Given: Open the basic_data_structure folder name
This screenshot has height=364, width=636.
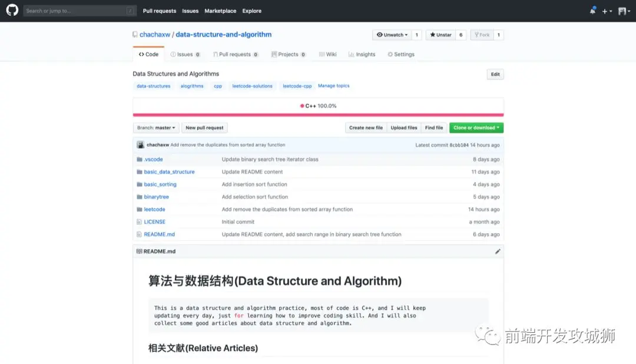Looking at the screenshot, I should click(x=169, y=172).
